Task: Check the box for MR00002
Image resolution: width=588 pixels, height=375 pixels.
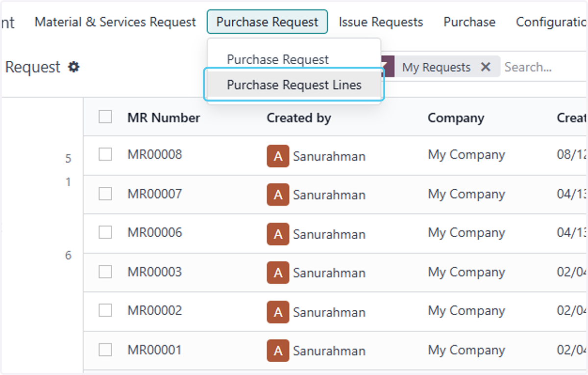Action: 105,310
